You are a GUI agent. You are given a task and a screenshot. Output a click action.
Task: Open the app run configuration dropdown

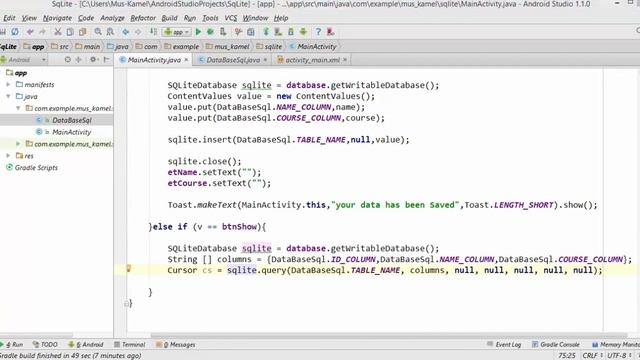(177, 32)
